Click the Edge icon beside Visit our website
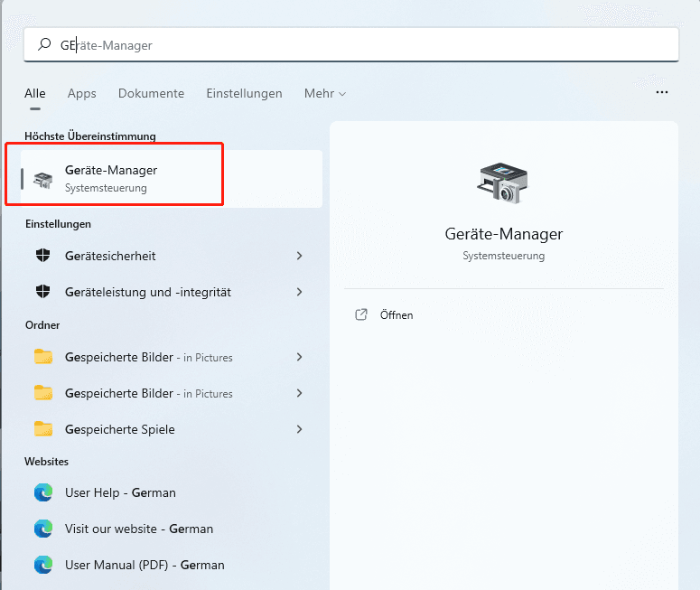Image resolution: width=700 pixels, height=590 pixels. click(x=42, y=529)
